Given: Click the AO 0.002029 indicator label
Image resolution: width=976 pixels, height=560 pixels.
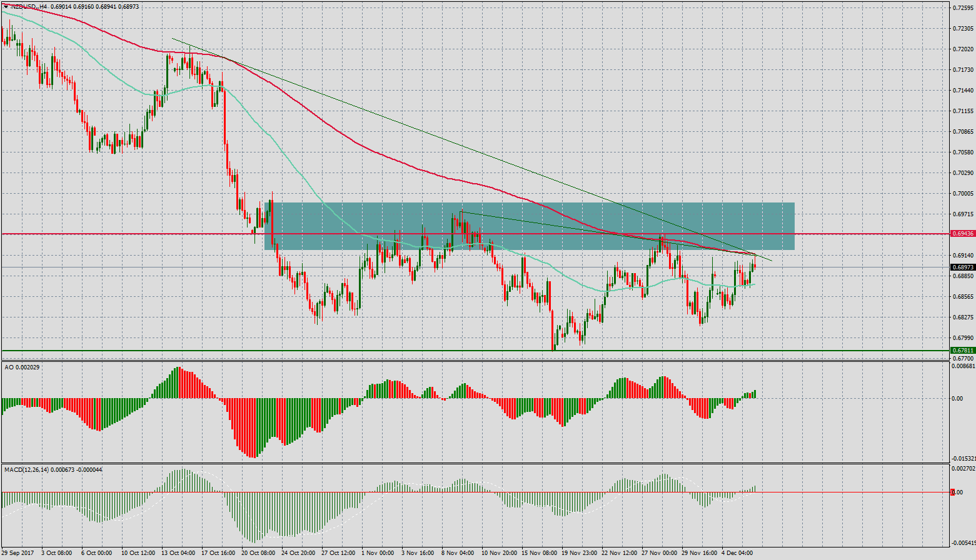Looking at the screenshot, I should [x=22, y=367].
